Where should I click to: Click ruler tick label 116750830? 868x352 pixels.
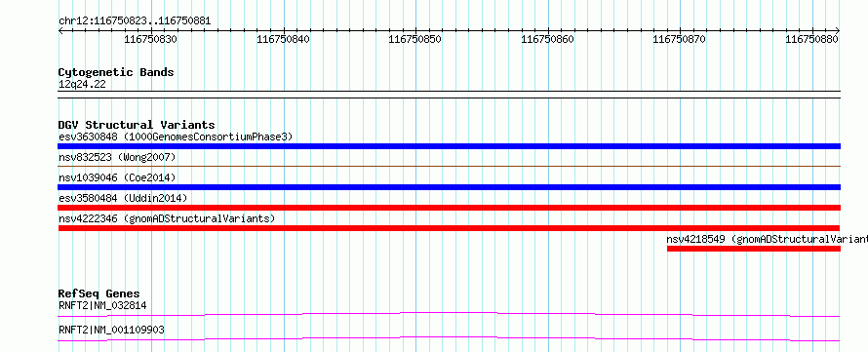[x=150, y=39]
